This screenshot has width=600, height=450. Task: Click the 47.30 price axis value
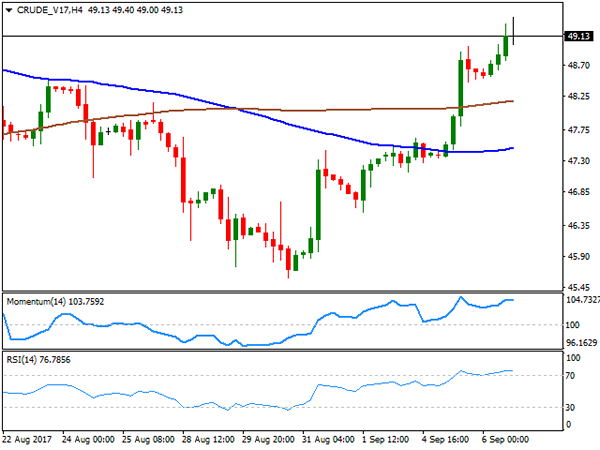click(579, 161)
